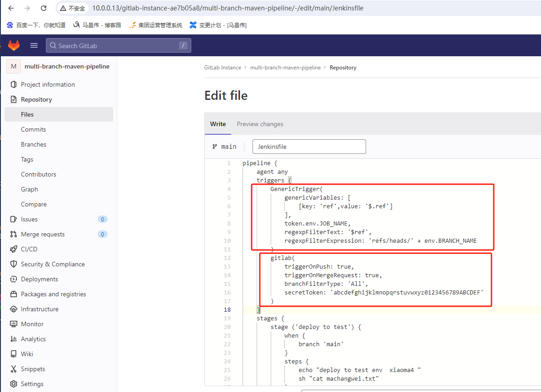Click the Security & Compliance shield icon

point(14,264)
